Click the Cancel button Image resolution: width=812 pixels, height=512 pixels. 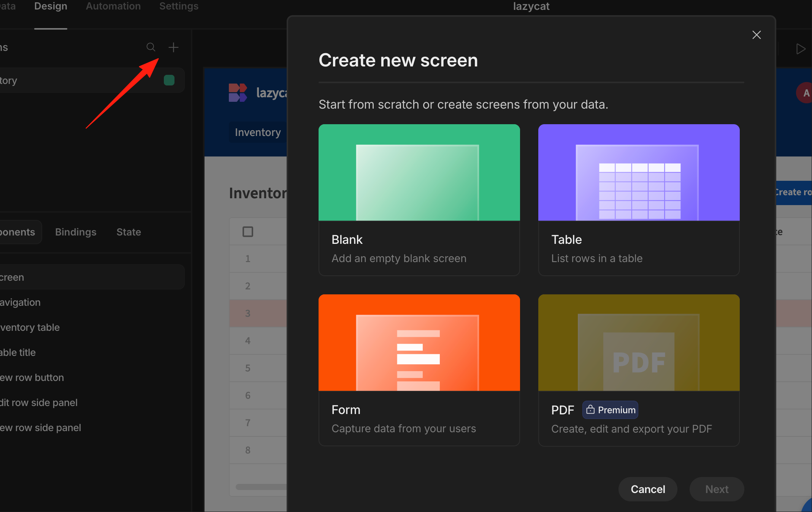648,489
